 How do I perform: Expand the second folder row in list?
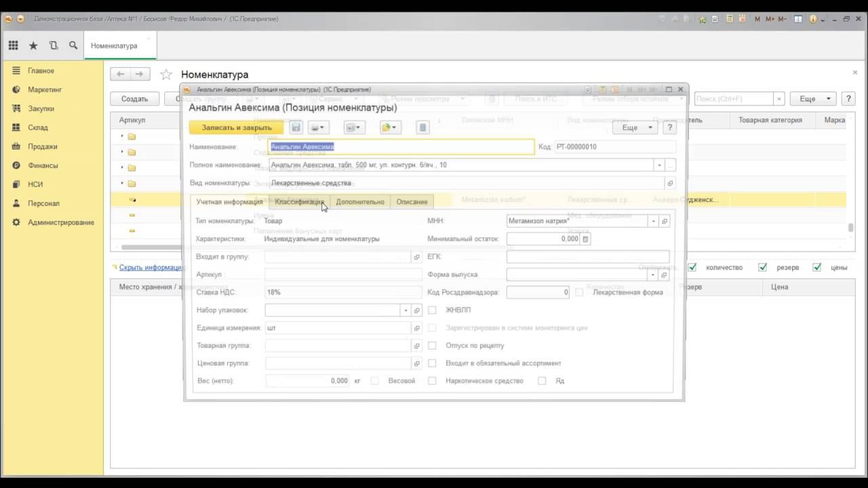tap(123, 152)
